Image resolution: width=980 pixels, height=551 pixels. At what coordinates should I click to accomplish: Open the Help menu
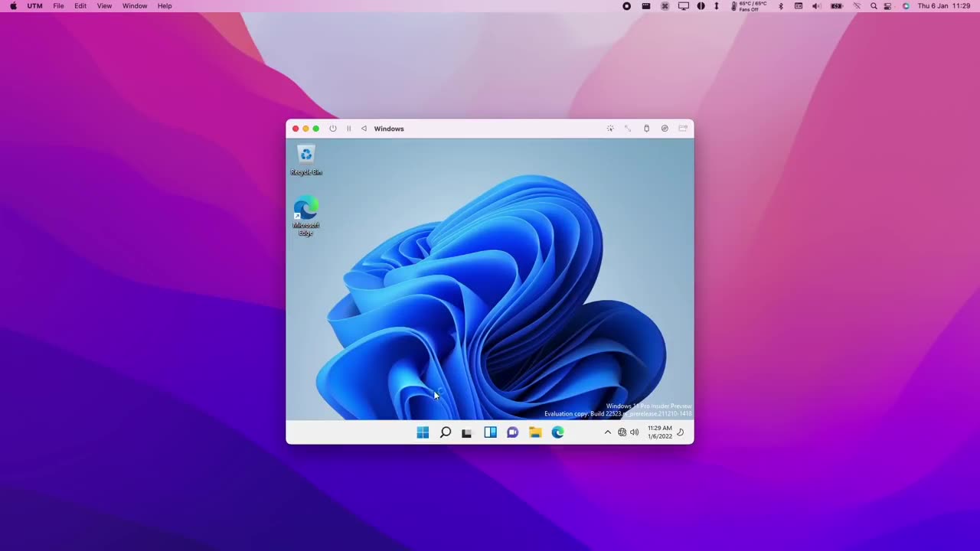pyautogui.click(x=165, y=6)
